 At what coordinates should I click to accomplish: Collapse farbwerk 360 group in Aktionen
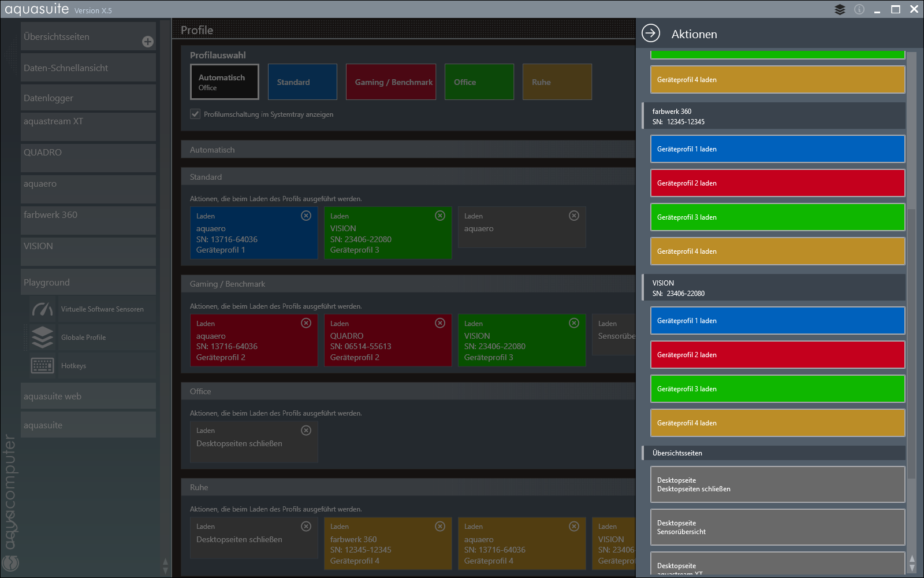point(774,116)
